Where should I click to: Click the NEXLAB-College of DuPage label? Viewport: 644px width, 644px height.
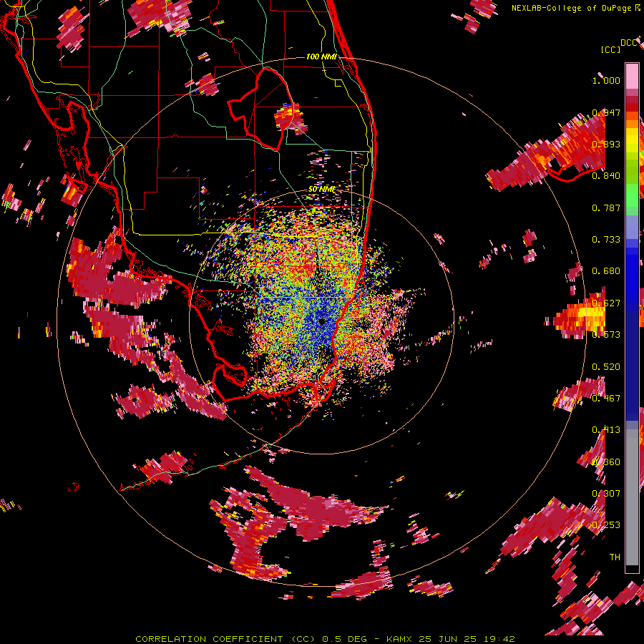(x=571, y=8)
